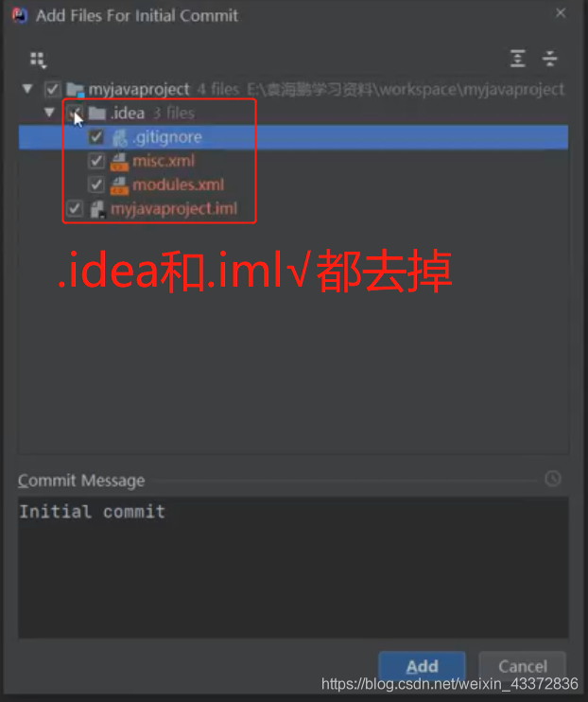
Task: Click the misc.xml file icon
Action: (x=119, y=162)
